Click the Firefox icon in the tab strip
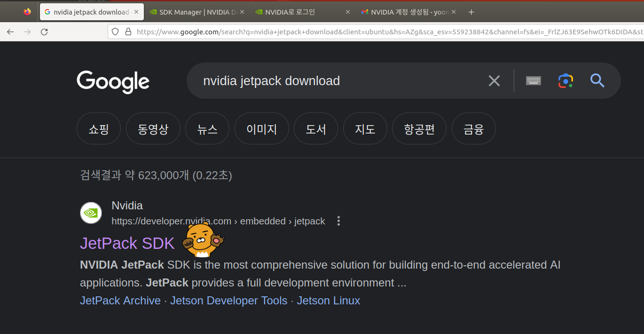This screenshot has width=644, height=334. pos(27,12)
